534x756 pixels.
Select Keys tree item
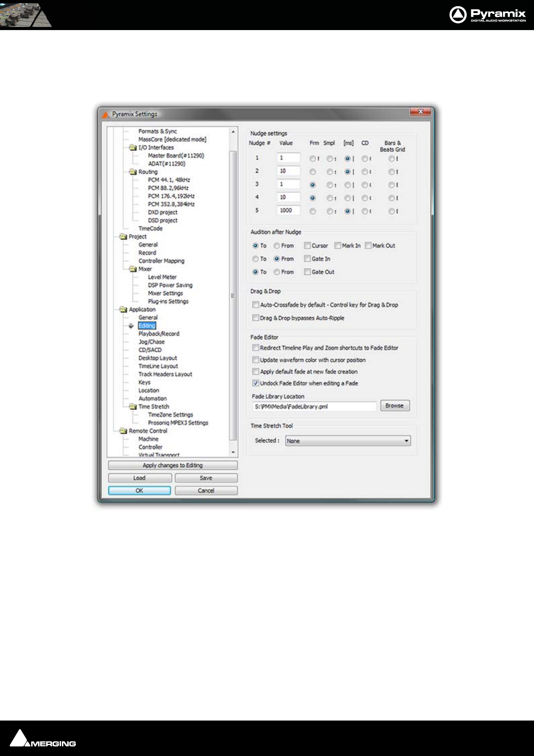coord(144,382)
